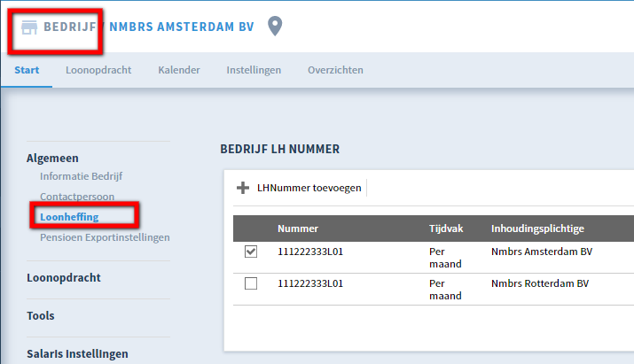Click the NMBRS AMSTERDAM BV breadcrumb

point(182,27)
